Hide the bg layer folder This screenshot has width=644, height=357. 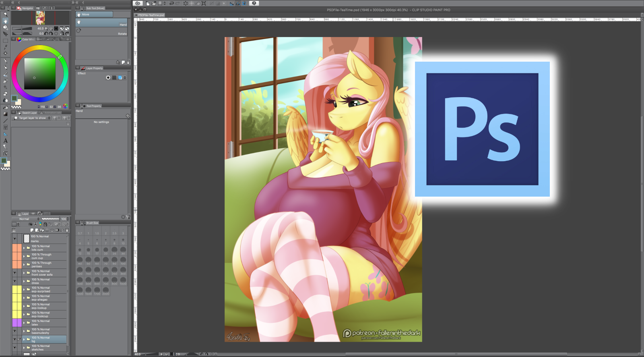(x=14, y=339)
